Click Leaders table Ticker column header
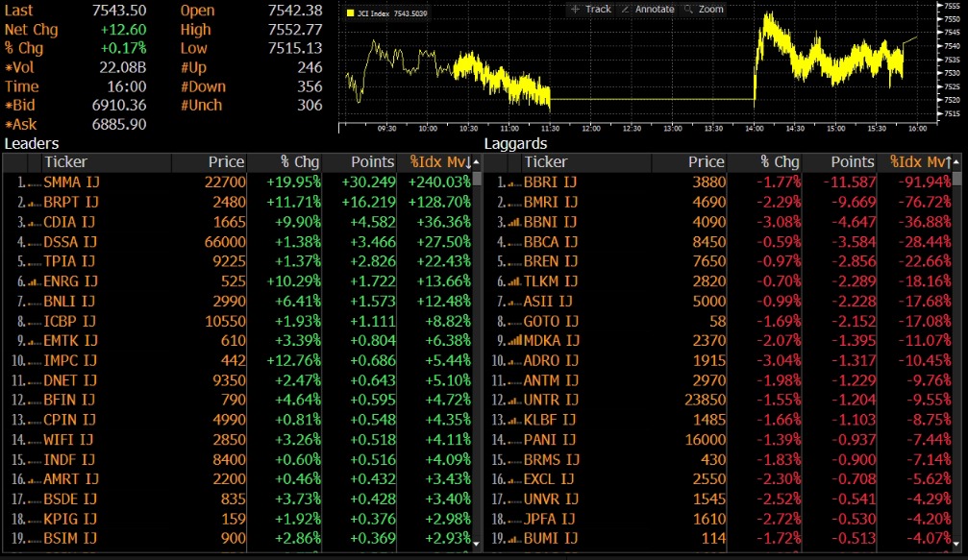 65,162
